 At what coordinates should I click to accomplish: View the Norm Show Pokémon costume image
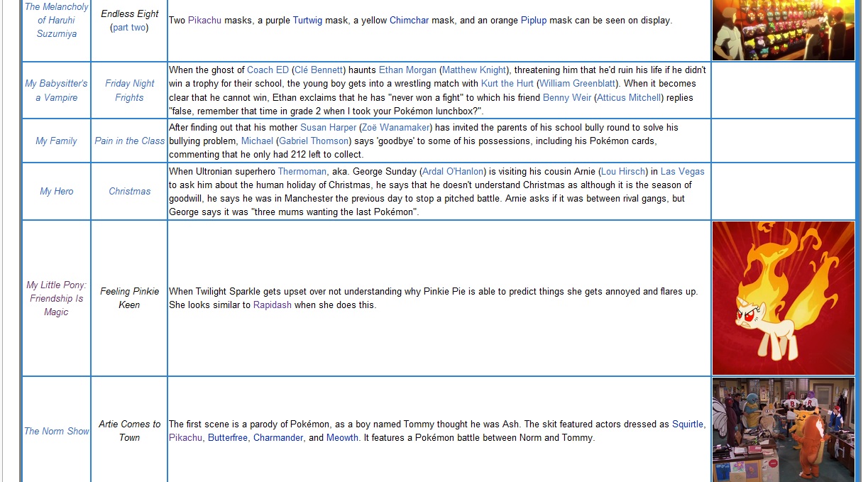[x=784, y=430]
